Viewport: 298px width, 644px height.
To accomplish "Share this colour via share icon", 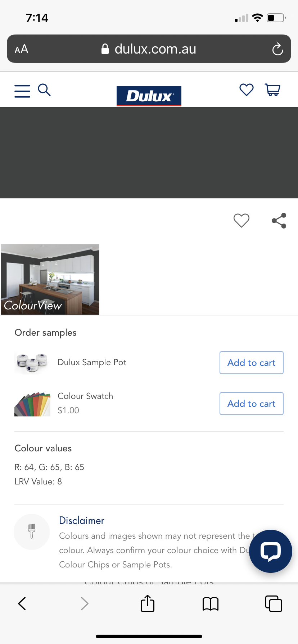I will click(x=279, y=221).
